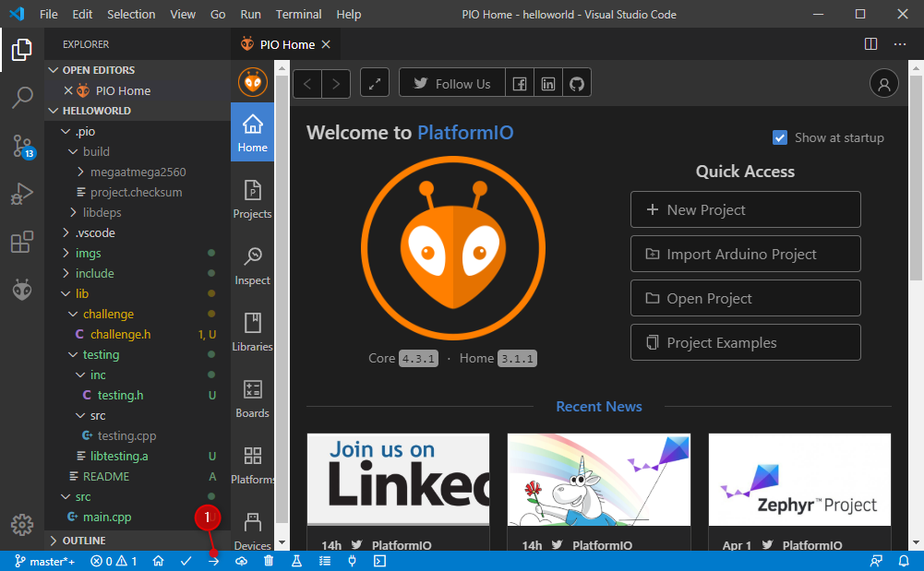Click the Open Project button
This screenshot has width=924, height=571.
pyautogui.click(x=746, y=298)
